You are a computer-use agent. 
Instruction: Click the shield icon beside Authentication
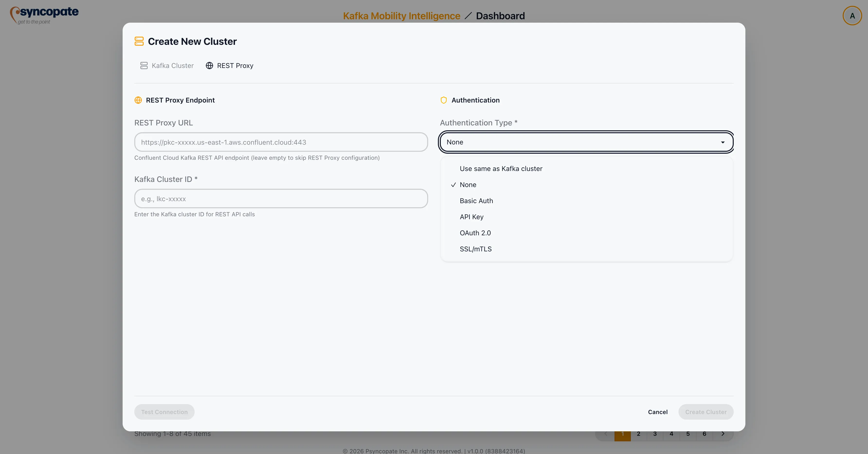coord(443,100)
